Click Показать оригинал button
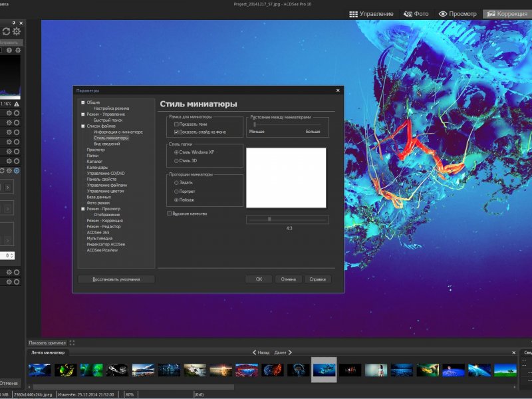 pos(47,342)
